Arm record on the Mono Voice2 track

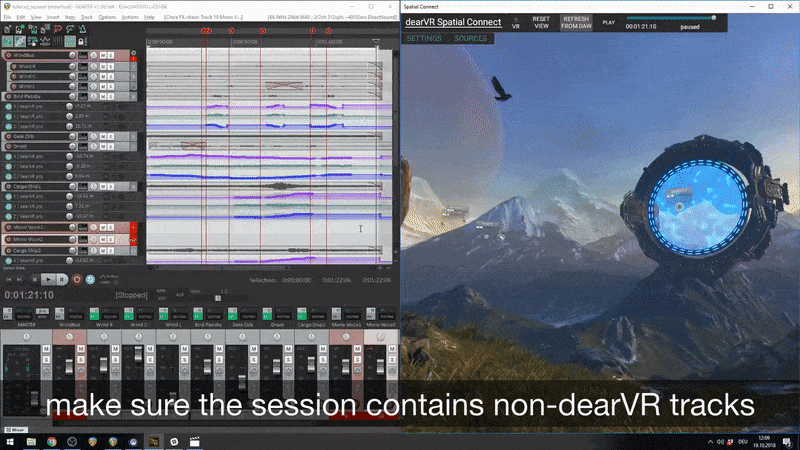9,239
